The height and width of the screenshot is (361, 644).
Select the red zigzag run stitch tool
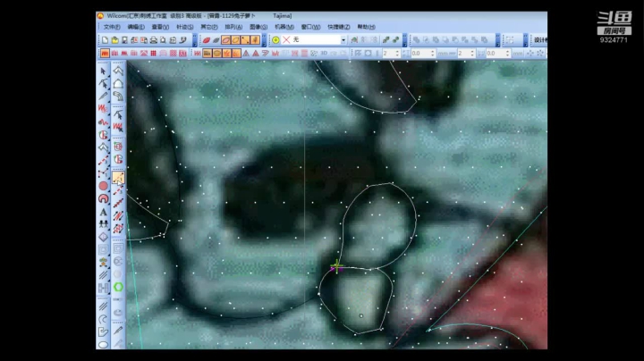[103, 109]
